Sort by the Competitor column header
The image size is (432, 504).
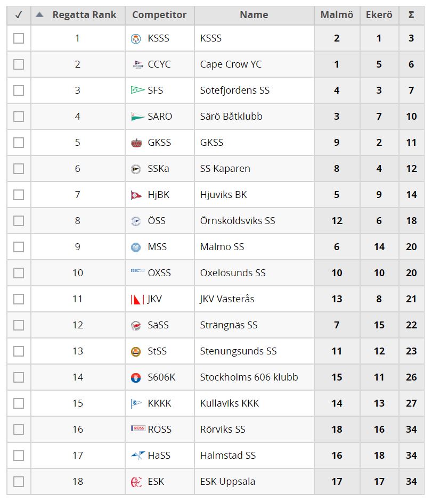(x=160, y=15)
